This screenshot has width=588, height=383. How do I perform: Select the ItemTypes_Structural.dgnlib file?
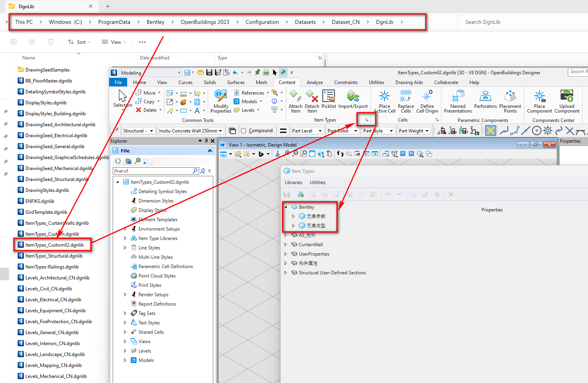click(x=54, y=256)
